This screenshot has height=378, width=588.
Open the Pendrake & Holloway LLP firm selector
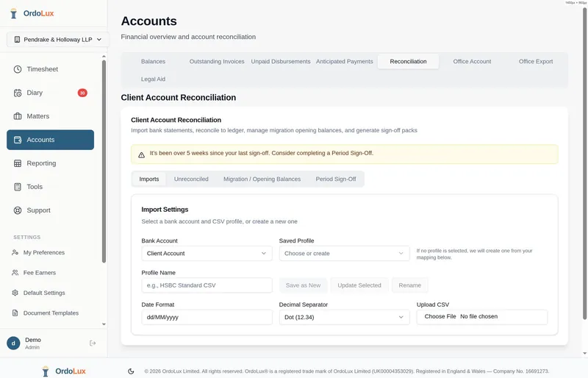tap(58, 40)
